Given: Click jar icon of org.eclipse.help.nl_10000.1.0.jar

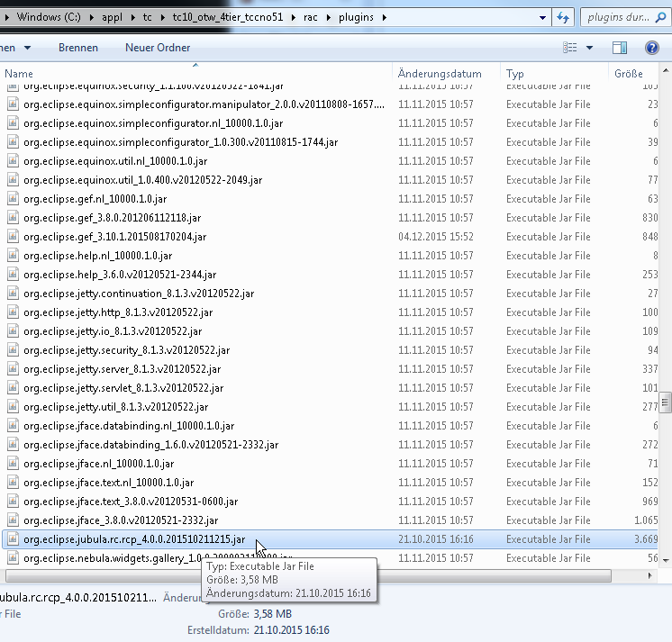Looking at the screenshot, I should pos(13,255).
